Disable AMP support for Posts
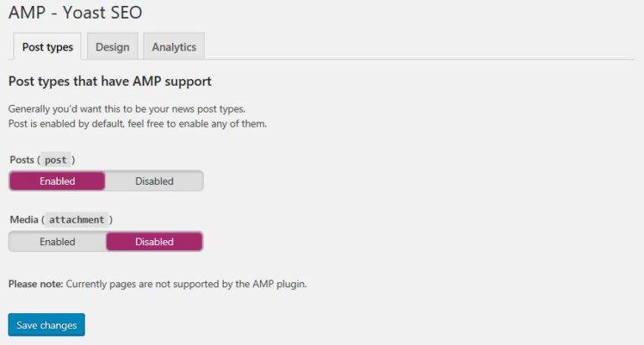The height and width of the screenshot is (345, 644). (154, 181)
